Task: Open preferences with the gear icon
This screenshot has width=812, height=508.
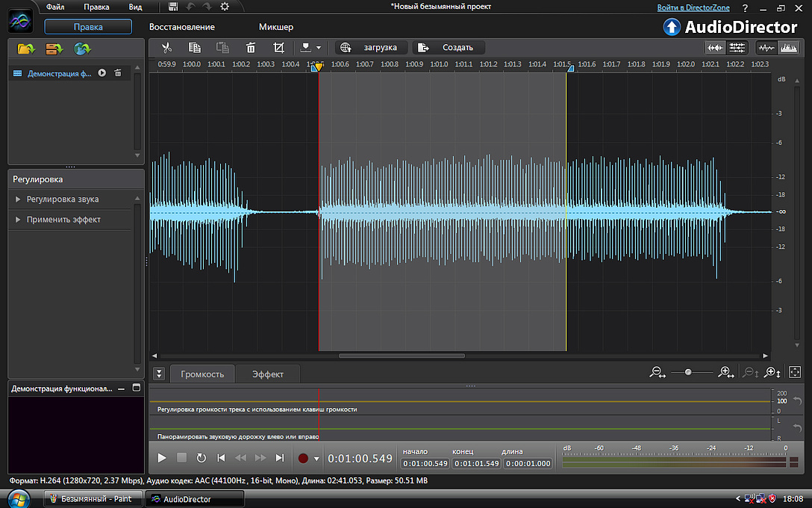Action: click(x=225, y=7)
